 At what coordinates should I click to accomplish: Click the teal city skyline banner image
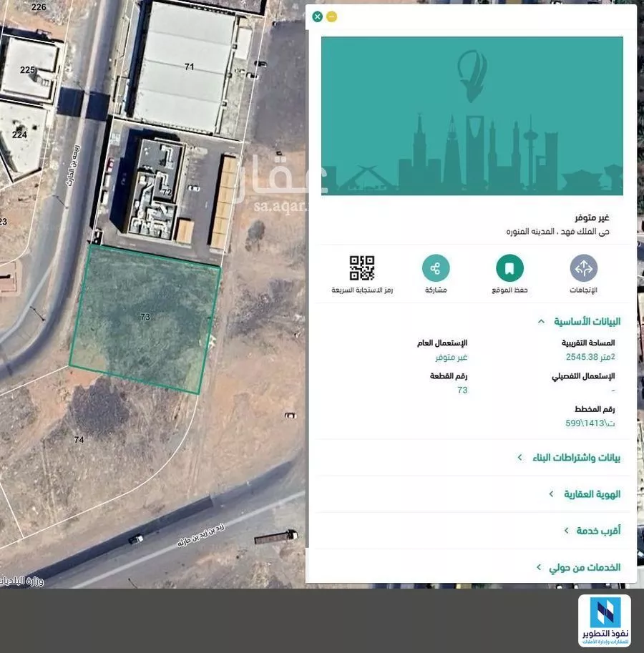(x=472, y=116)
